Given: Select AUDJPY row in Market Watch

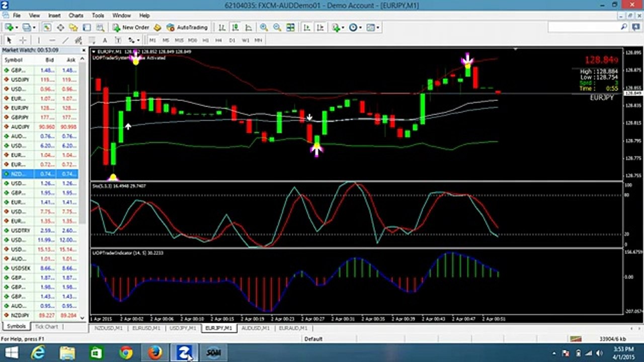Looking at the screenshot, I should (40, 127).
